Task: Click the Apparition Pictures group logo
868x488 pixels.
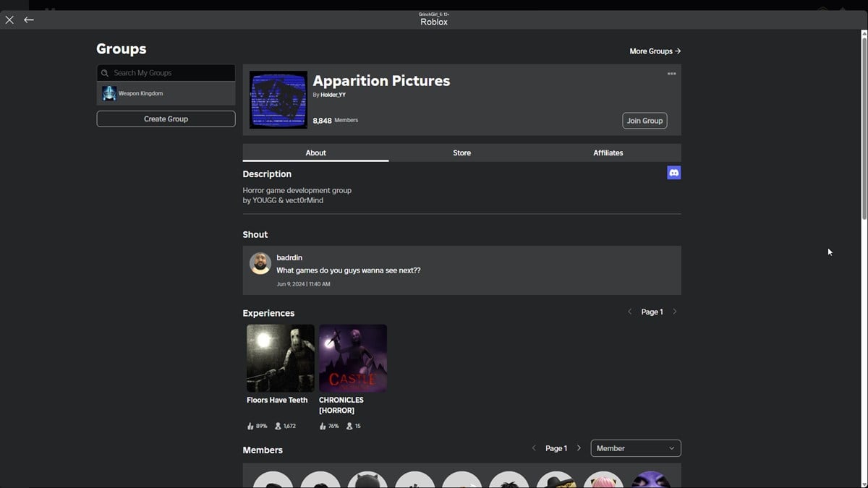Action: pos(278,100)
